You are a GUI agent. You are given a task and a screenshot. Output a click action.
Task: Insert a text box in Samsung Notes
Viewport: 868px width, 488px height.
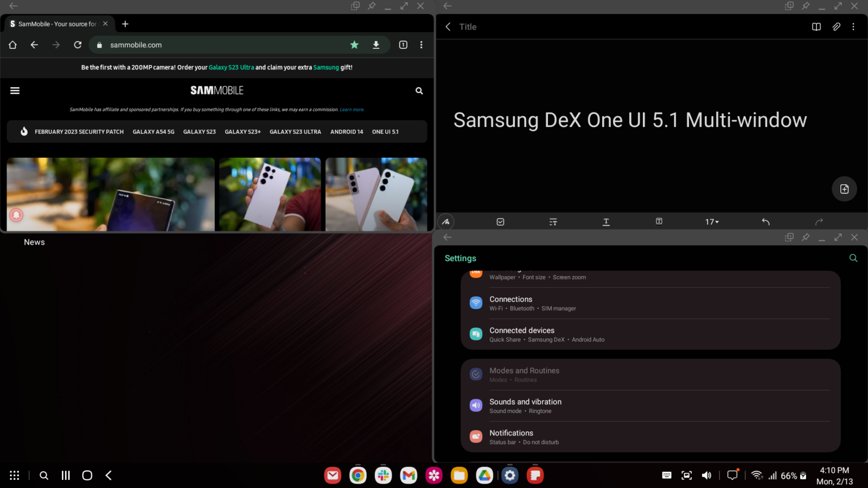click(x=659, y=221)
